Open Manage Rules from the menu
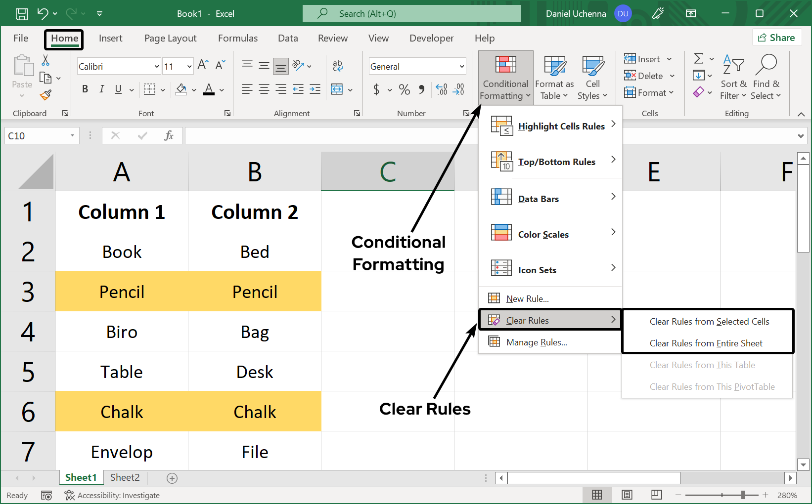 tap(536, 342)
